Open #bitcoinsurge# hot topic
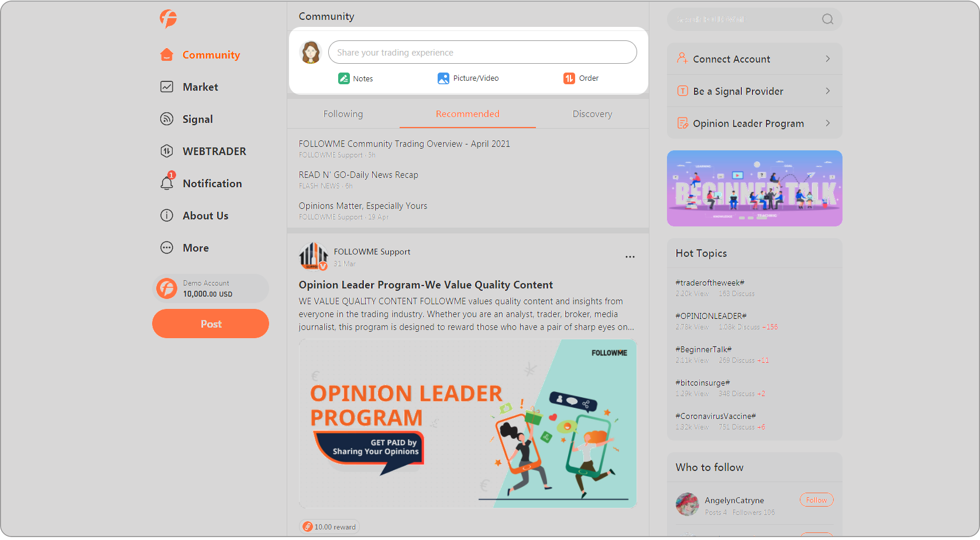 pyautogui.click(x=703, y=383)
